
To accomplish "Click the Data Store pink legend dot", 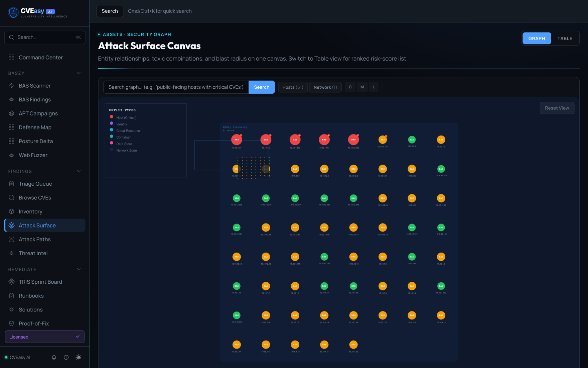I will [112, 143].
